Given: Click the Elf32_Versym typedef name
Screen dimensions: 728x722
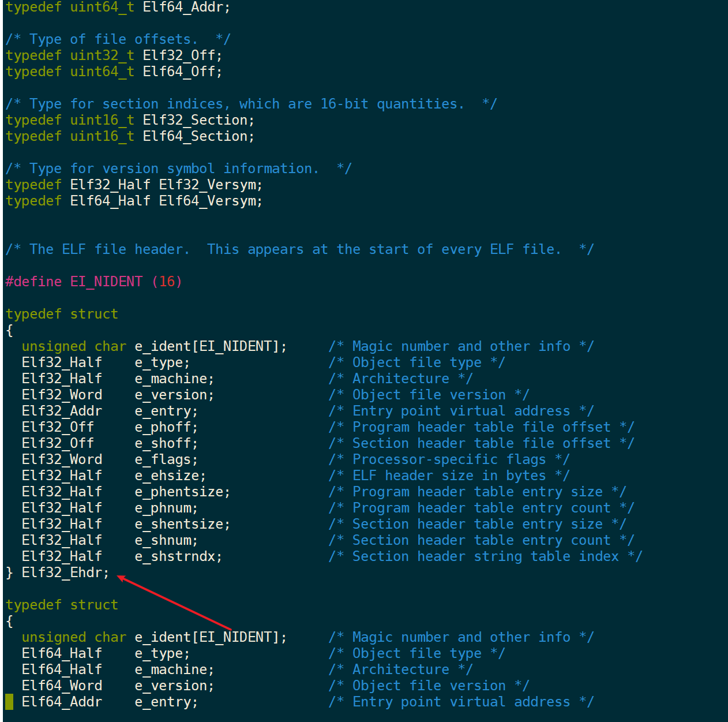Looking at the screenshot, I should [x=209, y=185].
